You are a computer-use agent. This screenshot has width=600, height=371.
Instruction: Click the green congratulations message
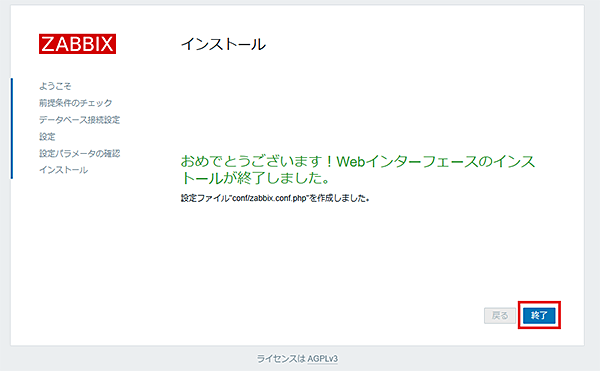[x=358, y=169]
